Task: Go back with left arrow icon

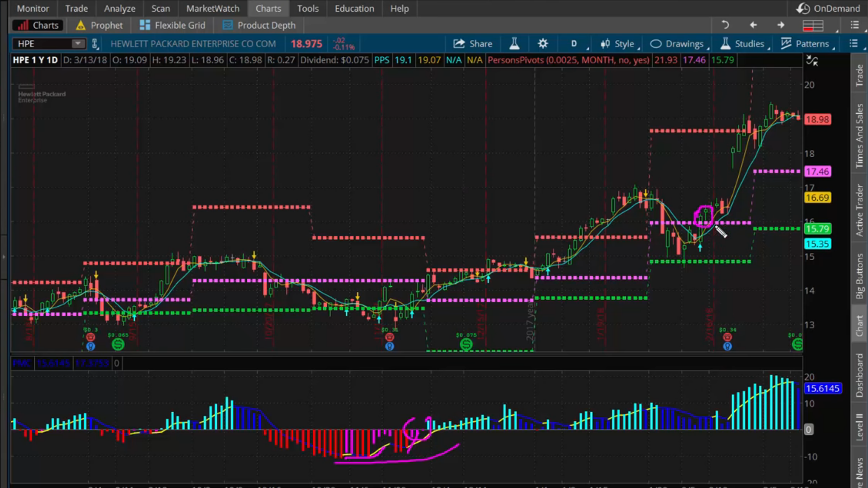Action: [753, 25]
